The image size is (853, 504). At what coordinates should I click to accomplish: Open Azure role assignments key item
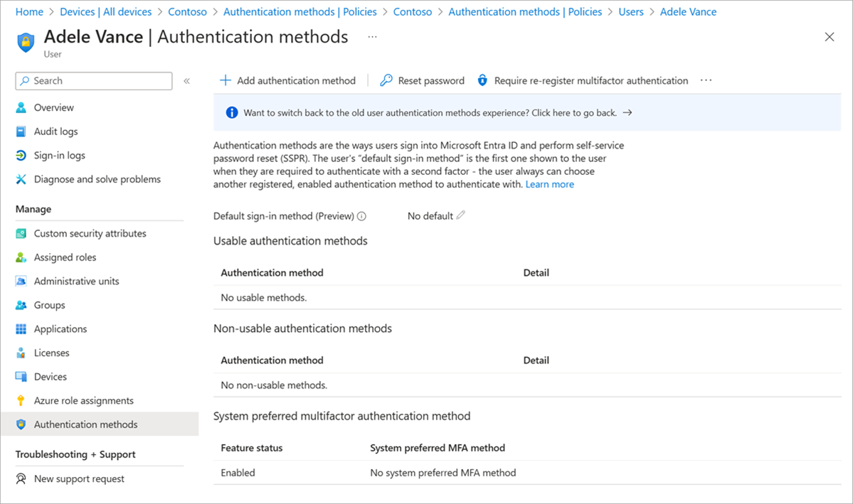83,400
